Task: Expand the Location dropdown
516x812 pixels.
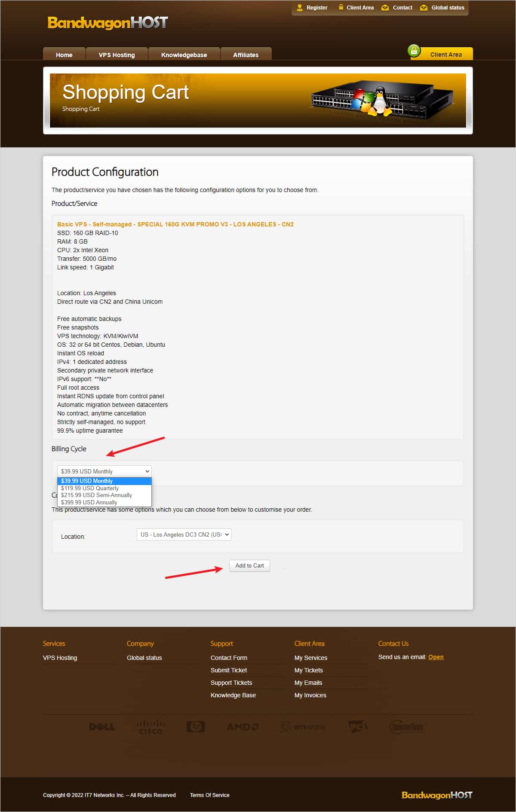Action: coord(184,534)
